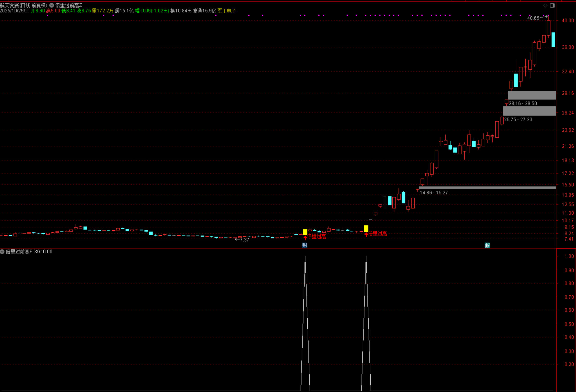
Task: Select the second yellow signal candle
Action: 366,228
